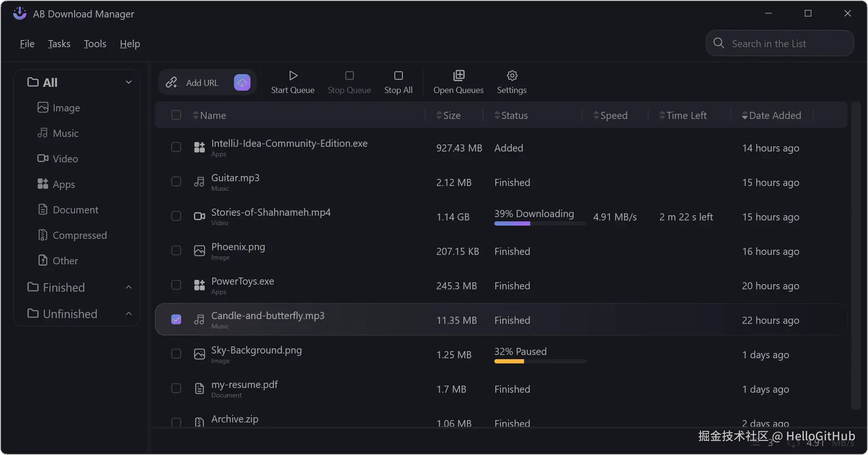Click the Add URL link icon
This screenshot has width=868, height=455.
[x=171, y=83]
